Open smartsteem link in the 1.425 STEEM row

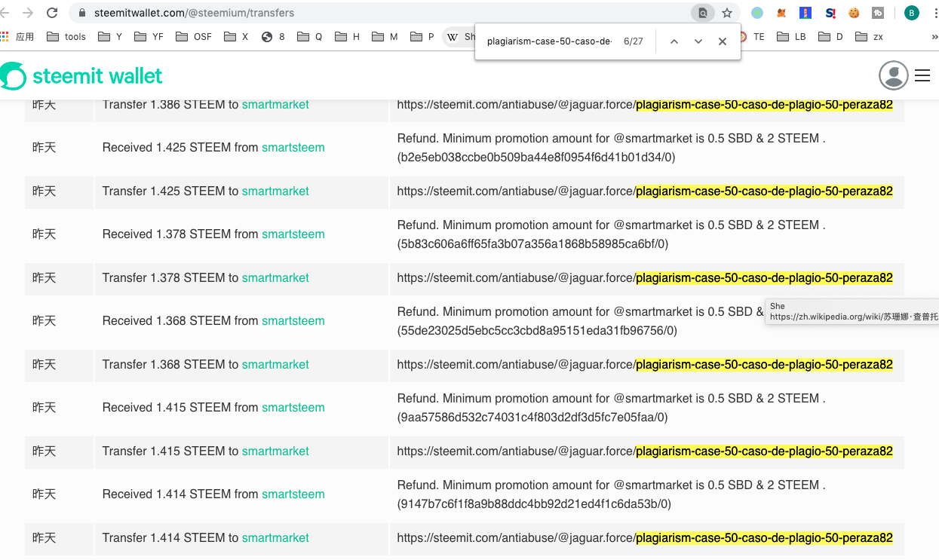pyautogui.click(x=293, y=148)
